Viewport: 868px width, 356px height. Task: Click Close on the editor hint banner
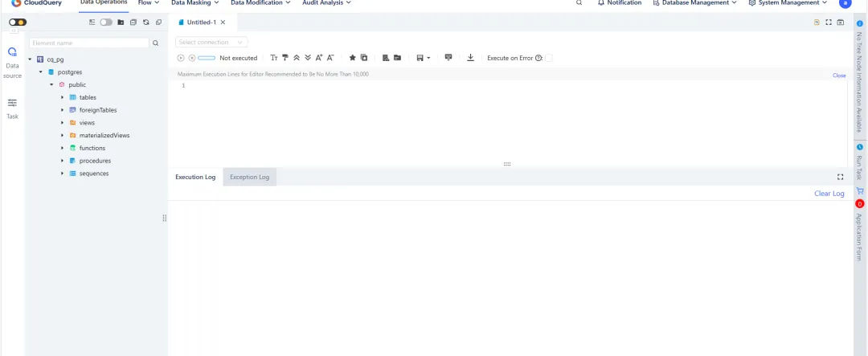pyautogui.click(x=838, y=75)
